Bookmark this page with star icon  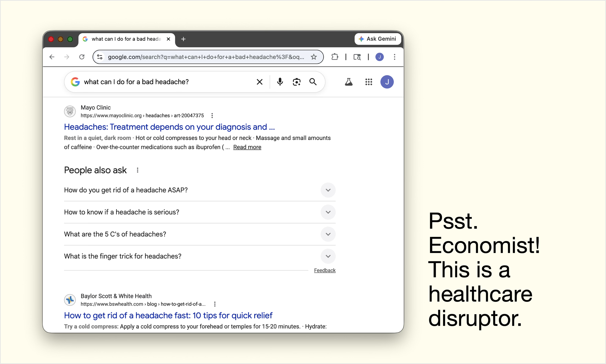[314, 57]
